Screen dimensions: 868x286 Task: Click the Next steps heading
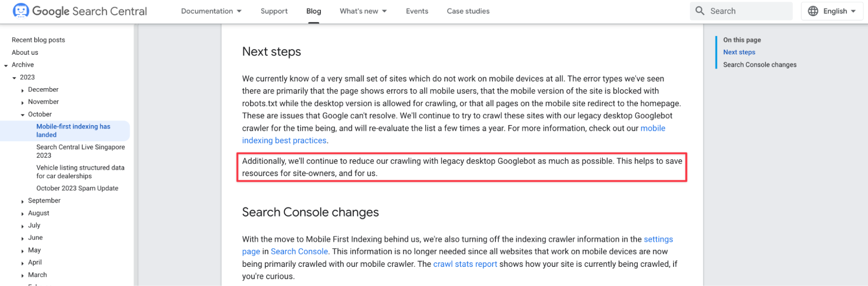coord(271,52)
